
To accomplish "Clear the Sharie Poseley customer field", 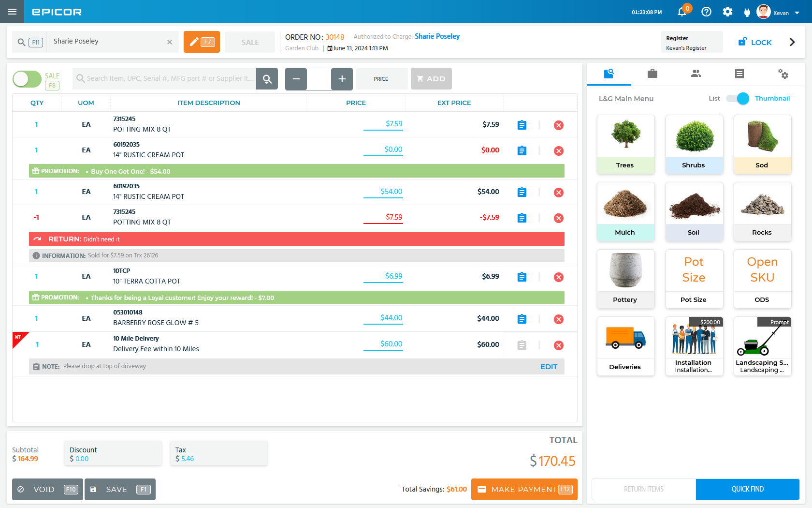I will coord(170,42).
